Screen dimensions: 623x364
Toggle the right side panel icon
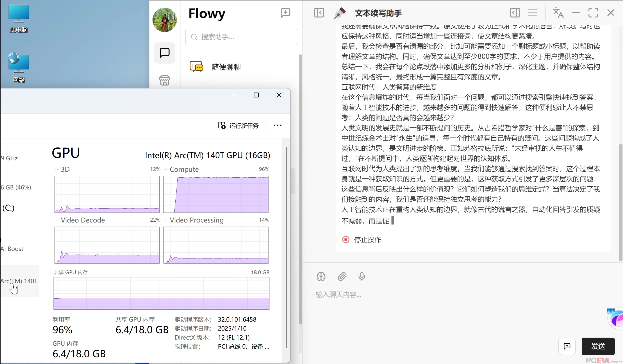(515, 13)
